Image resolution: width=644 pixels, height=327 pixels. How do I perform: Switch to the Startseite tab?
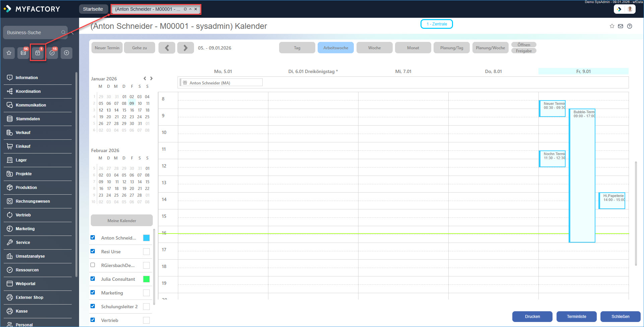click(93, 9)
